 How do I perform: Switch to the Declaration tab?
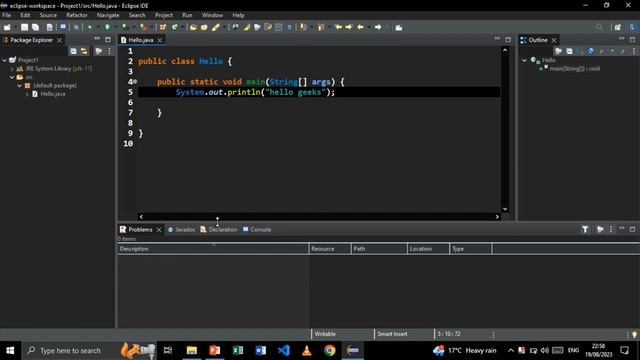click(219, 229)
